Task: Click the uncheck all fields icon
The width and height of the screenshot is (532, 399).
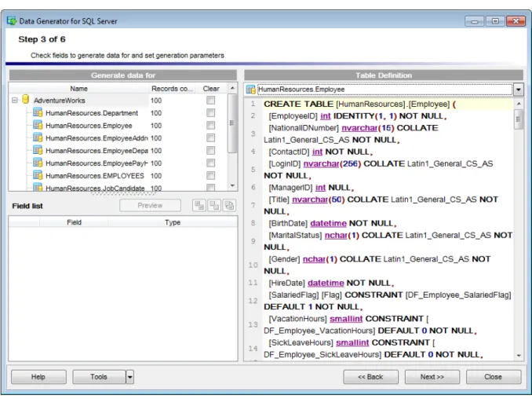Action: 214,206
